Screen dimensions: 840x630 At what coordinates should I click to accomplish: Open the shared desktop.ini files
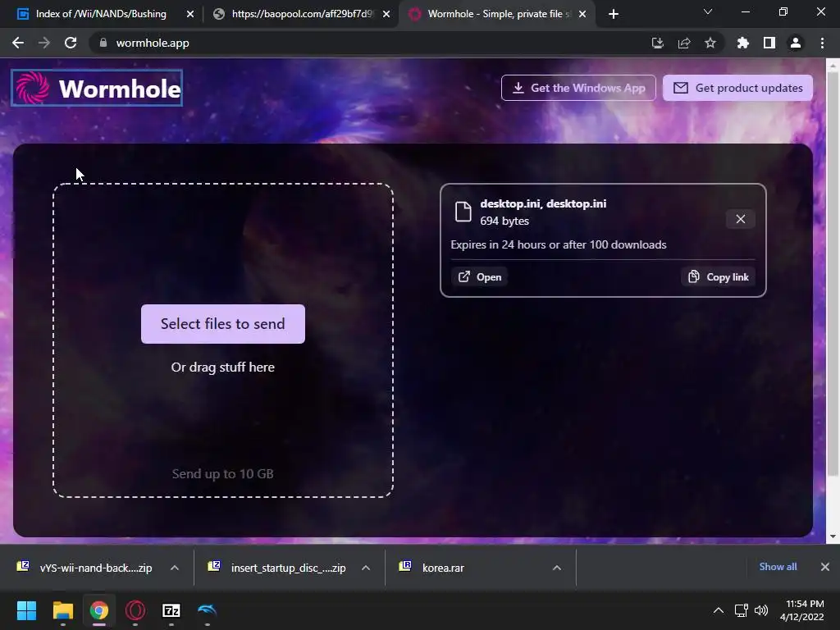480,277
